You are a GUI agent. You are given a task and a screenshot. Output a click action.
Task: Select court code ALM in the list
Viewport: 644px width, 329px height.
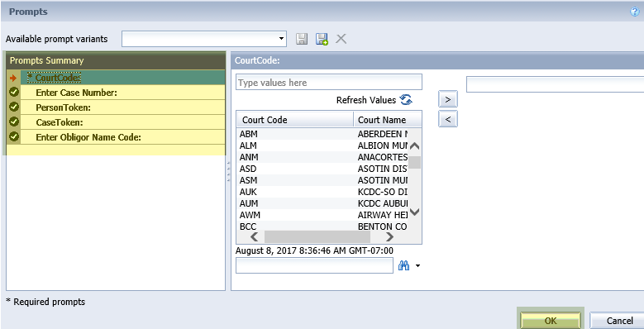[x=249, y=145]
